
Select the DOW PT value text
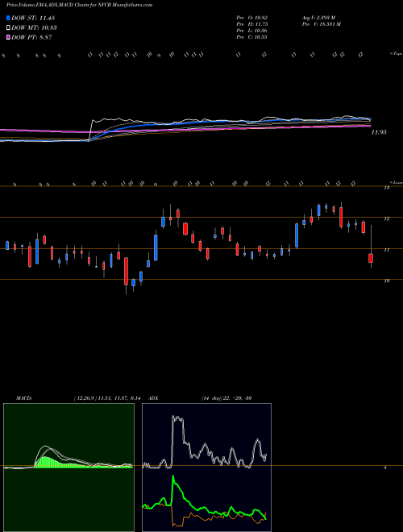(31, 37)
